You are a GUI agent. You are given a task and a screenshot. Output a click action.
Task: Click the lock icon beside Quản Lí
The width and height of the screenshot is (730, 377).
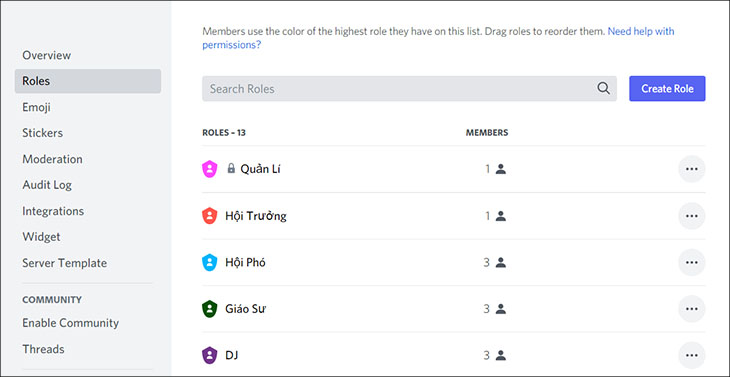click(231, 168)
